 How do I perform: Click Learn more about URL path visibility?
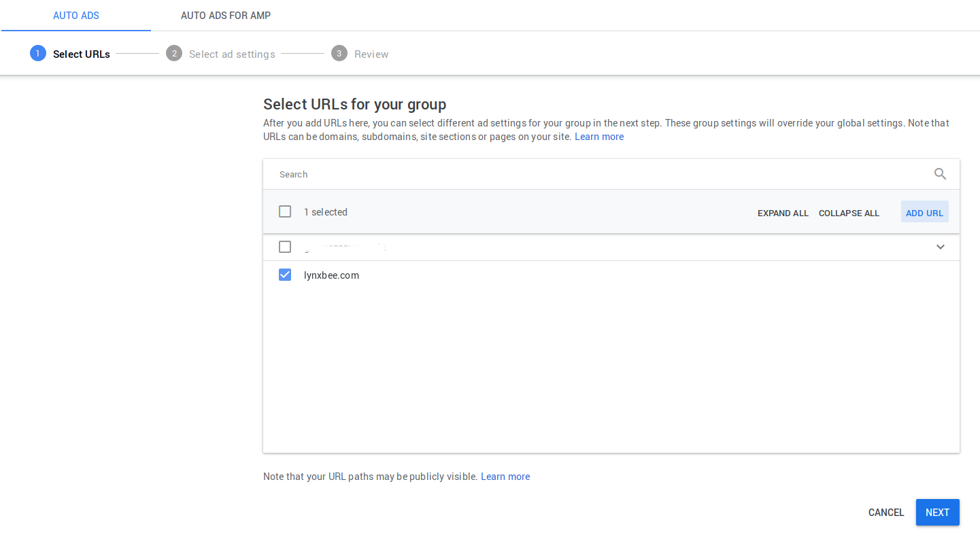click(505, 476)
